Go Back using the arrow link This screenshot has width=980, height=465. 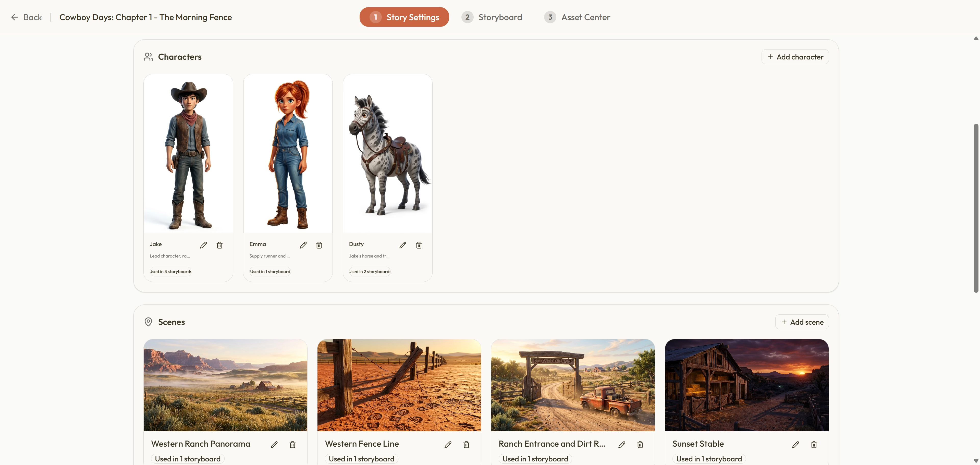point(26,17)
